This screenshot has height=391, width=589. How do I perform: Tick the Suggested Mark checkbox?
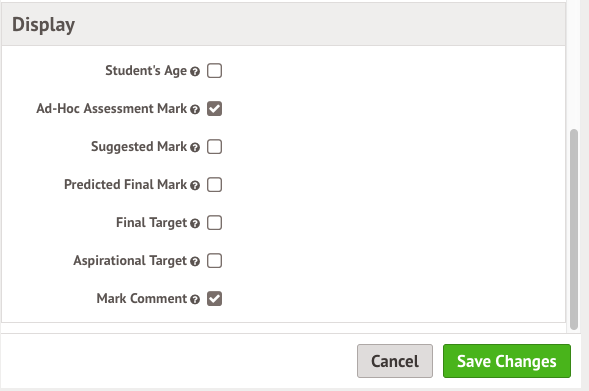click(214, 146)
